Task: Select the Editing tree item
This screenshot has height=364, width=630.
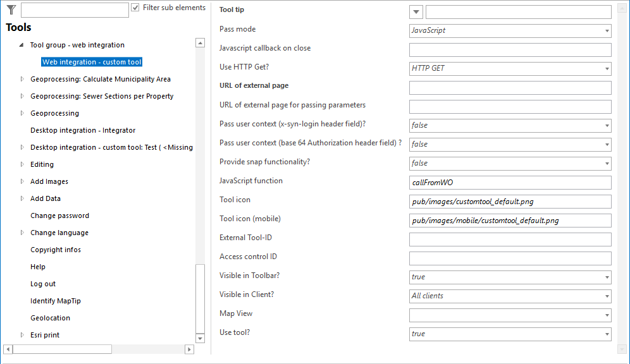Action: click(41, 164)
